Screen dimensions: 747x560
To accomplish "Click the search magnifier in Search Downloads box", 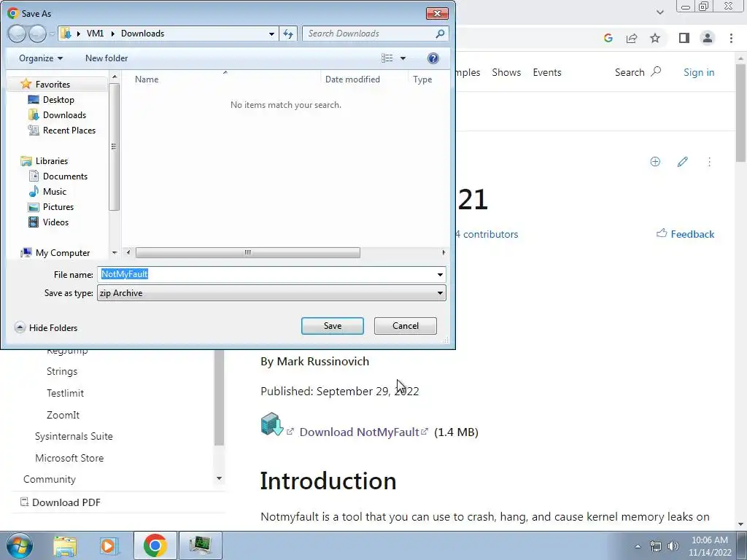I will tap(440, 34).
